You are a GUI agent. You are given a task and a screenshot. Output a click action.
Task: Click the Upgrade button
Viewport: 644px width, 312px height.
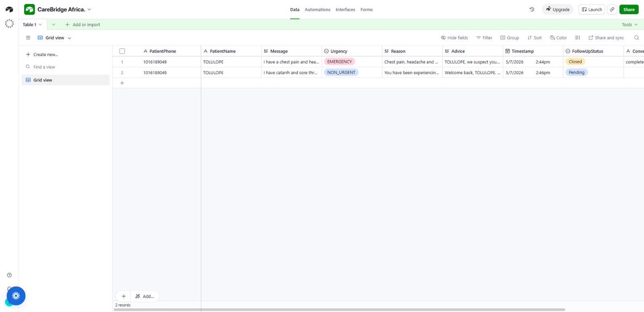[x=558, y=10]
